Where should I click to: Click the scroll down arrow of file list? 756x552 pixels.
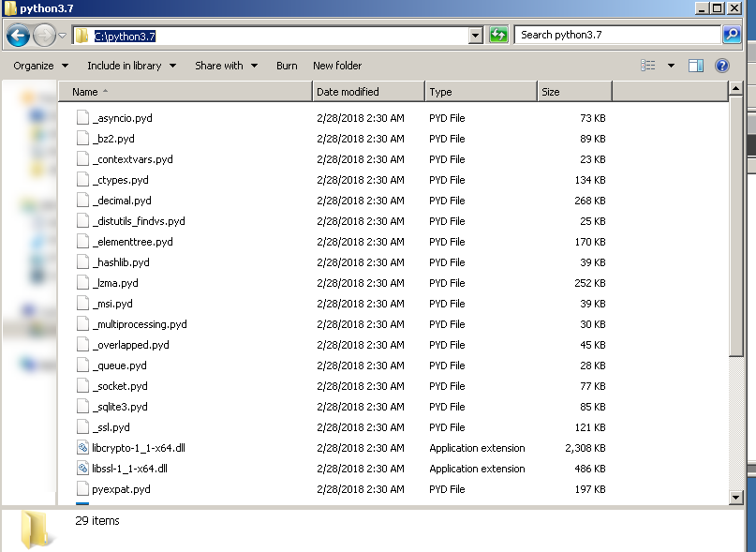(735, 498)
